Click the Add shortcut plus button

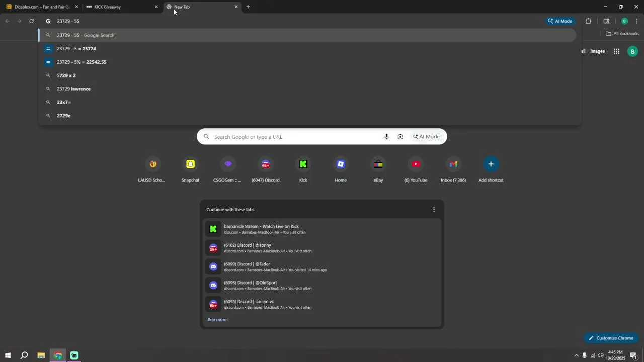click(491, 164)
